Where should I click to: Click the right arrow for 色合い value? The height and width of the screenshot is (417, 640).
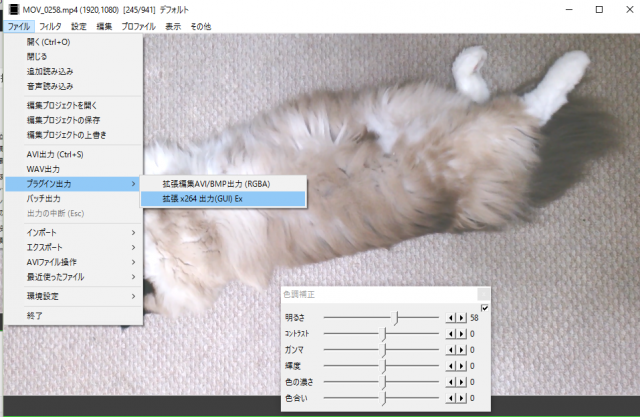pos(461,399)
